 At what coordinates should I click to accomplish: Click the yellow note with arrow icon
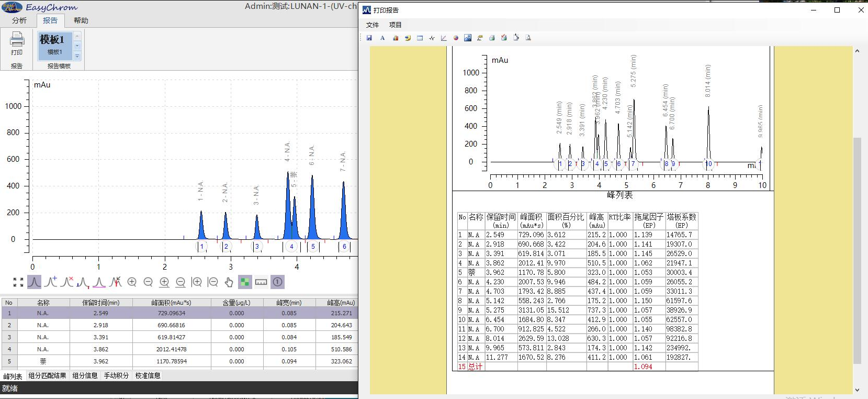pyautogui.click(x=408, y=38)
